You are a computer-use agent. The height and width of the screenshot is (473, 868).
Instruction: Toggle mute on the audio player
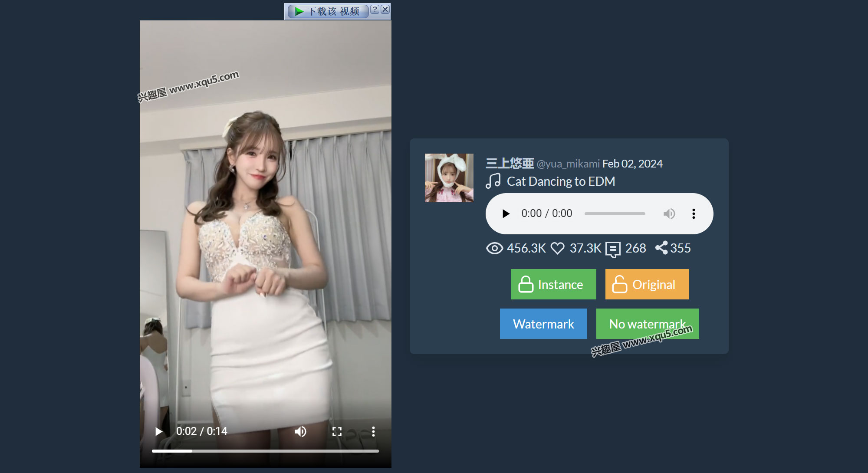(669, 214)
